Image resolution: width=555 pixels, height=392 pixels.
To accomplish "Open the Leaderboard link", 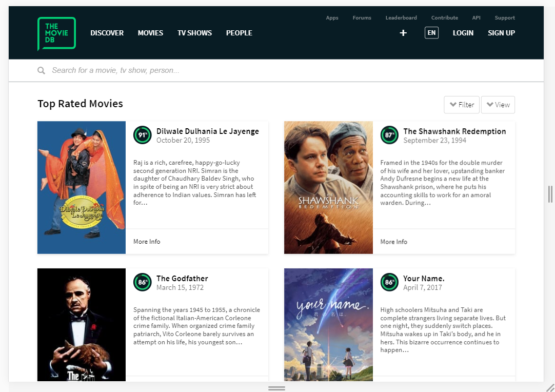I will coord(401,18).
